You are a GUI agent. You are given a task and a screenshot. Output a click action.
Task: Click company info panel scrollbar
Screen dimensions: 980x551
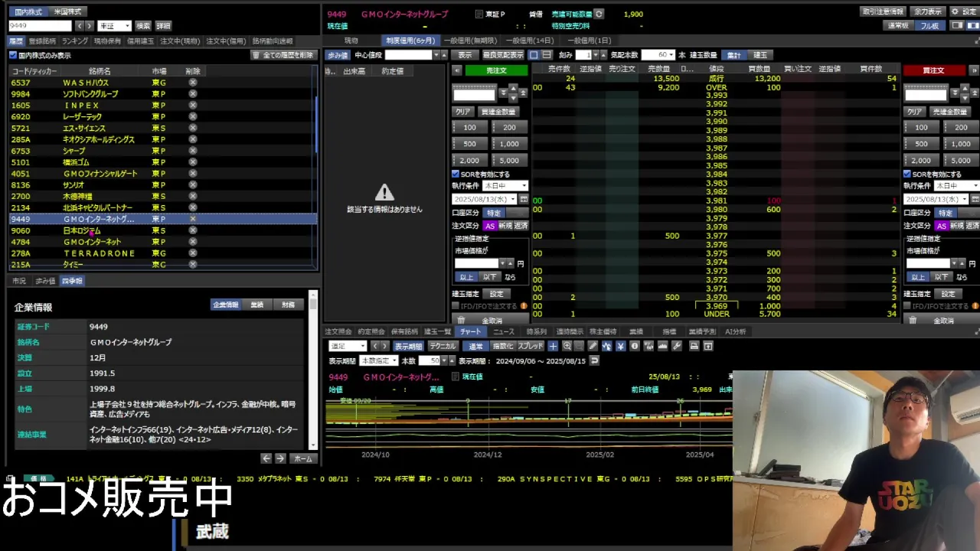[312, 370]
